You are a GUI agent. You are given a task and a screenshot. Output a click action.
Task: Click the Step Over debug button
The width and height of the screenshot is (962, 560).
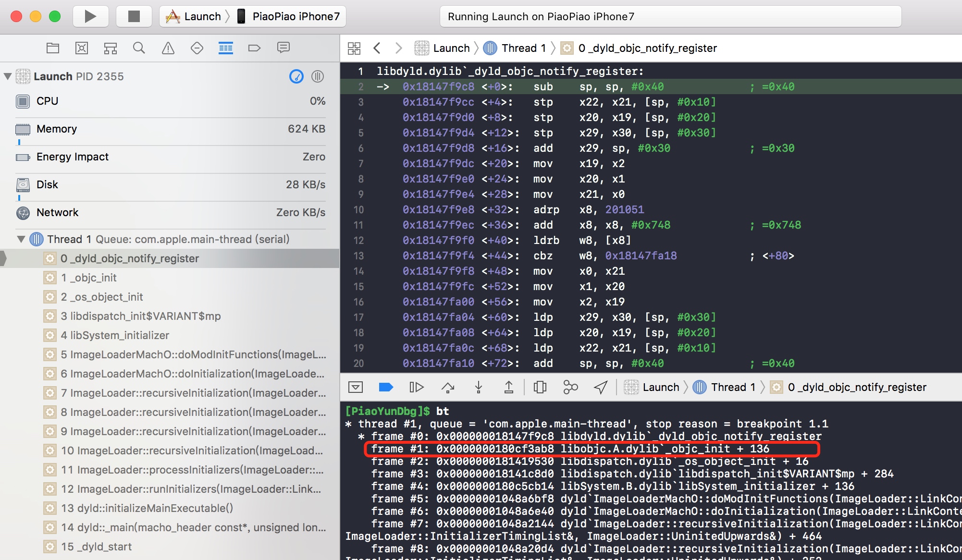click(x=448, y=387)
